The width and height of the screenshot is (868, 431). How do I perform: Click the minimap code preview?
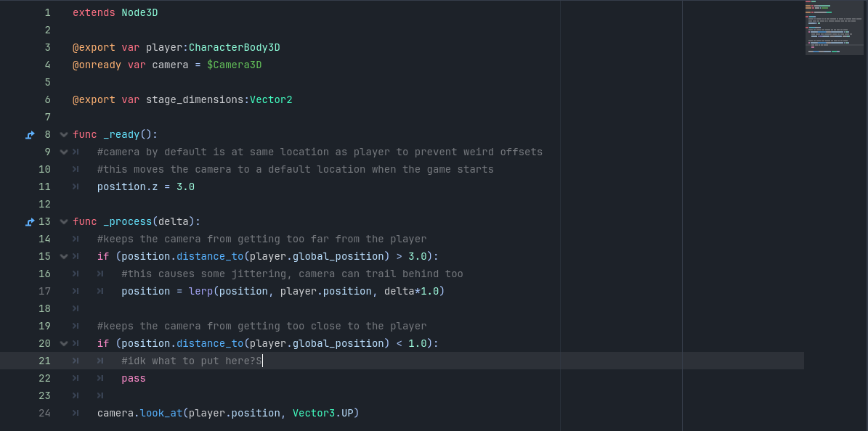(834, 28)
